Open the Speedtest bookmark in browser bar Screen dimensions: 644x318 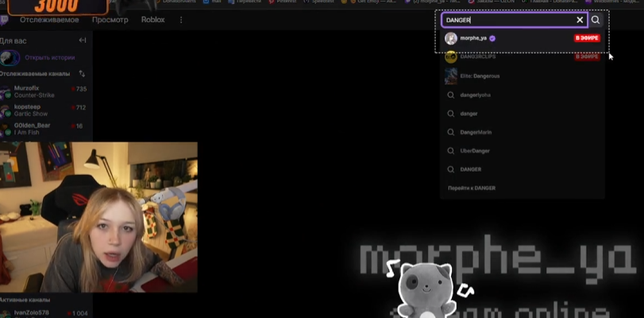(320, 2)
